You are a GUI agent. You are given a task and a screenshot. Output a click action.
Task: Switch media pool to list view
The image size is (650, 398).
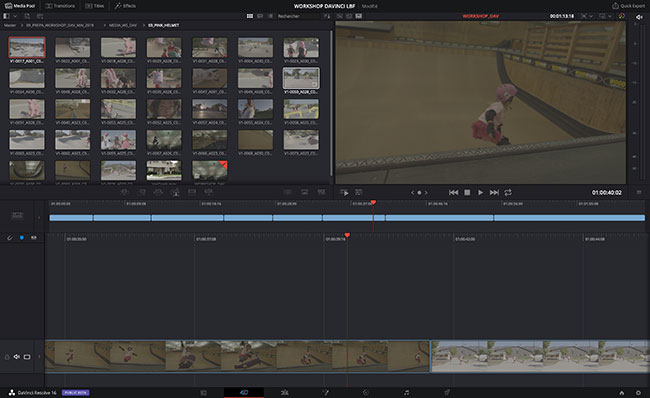click(270, 16)
